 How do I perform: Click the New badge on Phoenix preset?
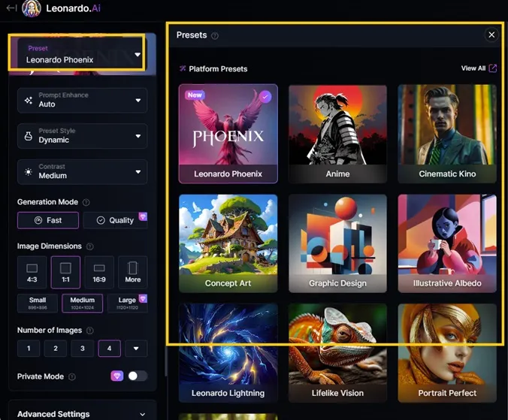[195, 95]
